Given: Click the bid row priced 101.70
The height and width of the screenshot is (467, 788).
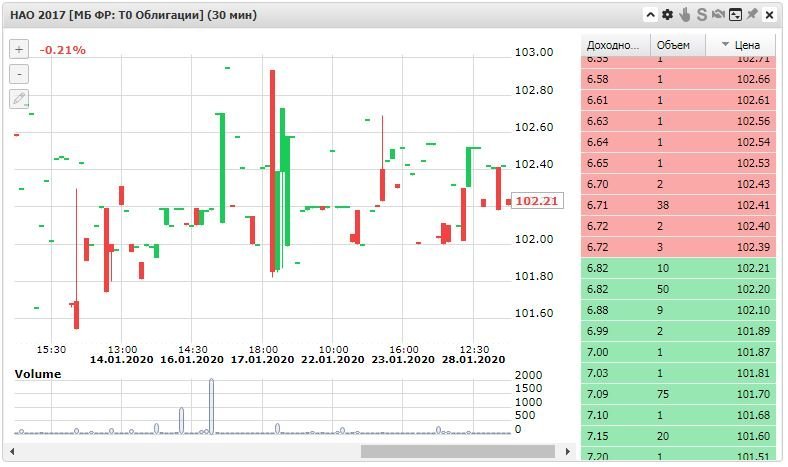Looking at the screenshot, I should [x=679, y=394].
